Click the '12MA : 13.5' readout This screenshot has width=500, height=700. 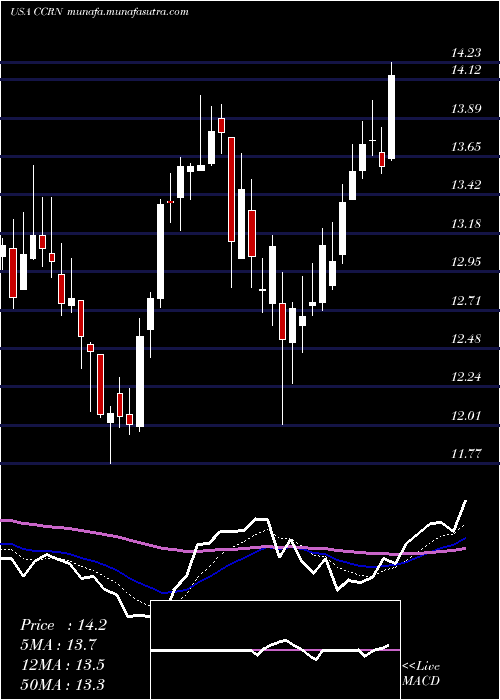coord(62,664)
